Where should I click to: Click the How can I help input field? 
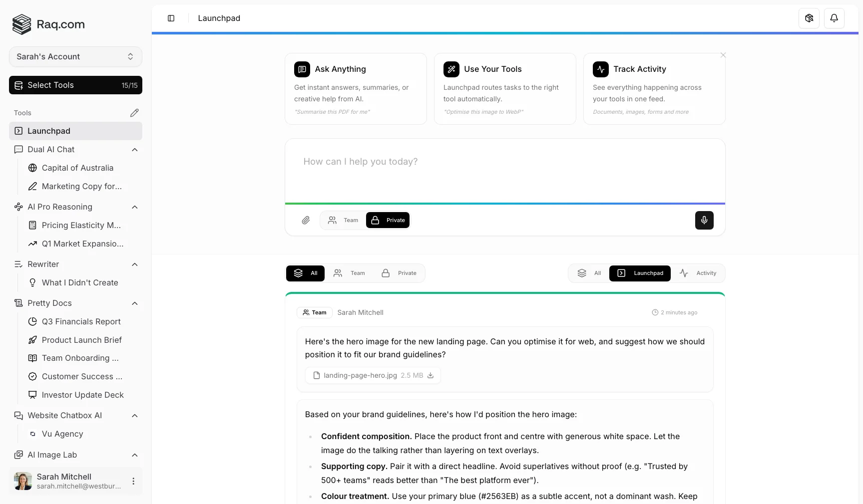(504, 170)
